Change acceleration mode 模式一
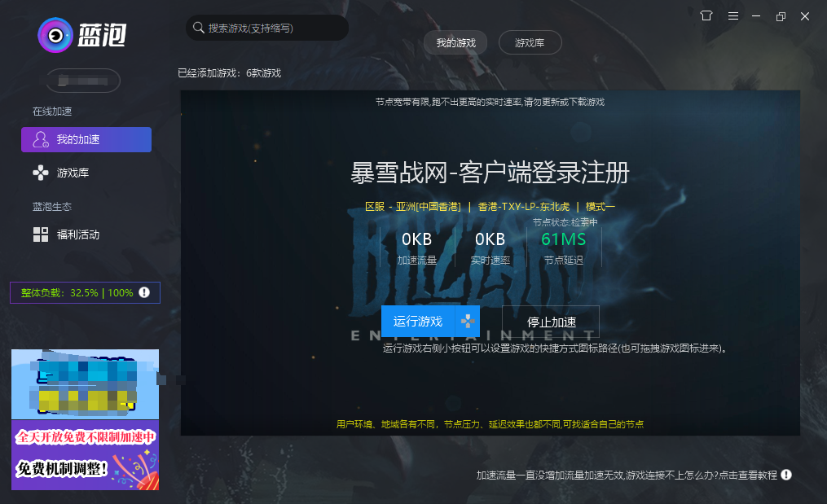The height and width of the screenshot is (504, 827). [x=600, y=207]
